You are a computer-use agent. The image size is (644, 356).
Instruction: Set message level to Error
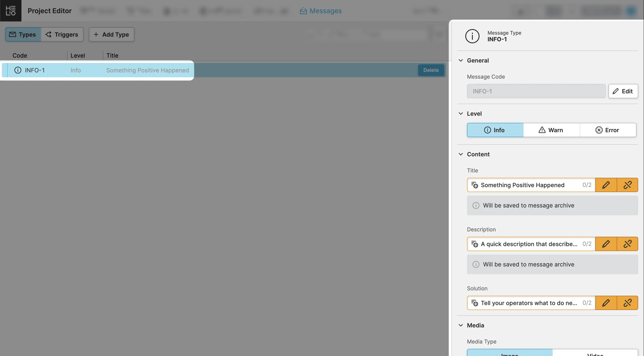pyautogui.click(x=608, y=130)
